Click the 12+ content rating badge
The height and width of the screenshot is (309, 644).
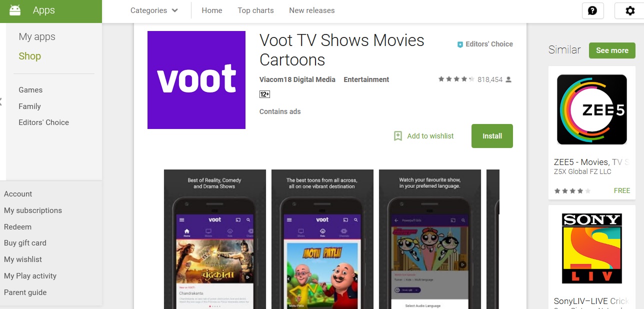264,94
